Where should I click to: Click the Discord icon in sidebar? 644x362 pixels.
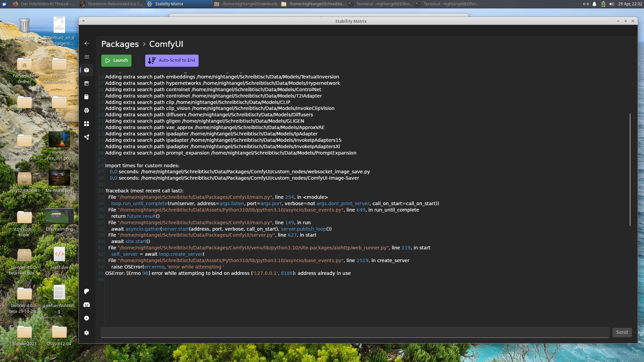(x=87, y=305)
